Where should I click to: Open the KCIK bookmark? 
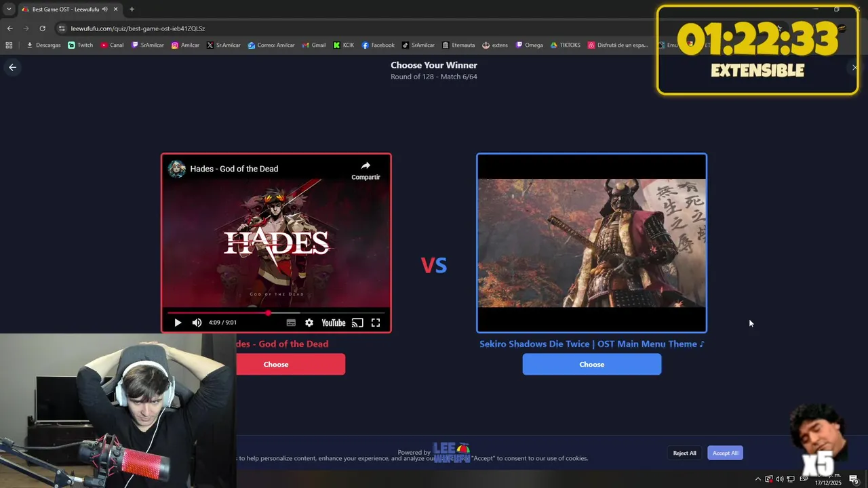pyautogui.click(x=343, y=45)
